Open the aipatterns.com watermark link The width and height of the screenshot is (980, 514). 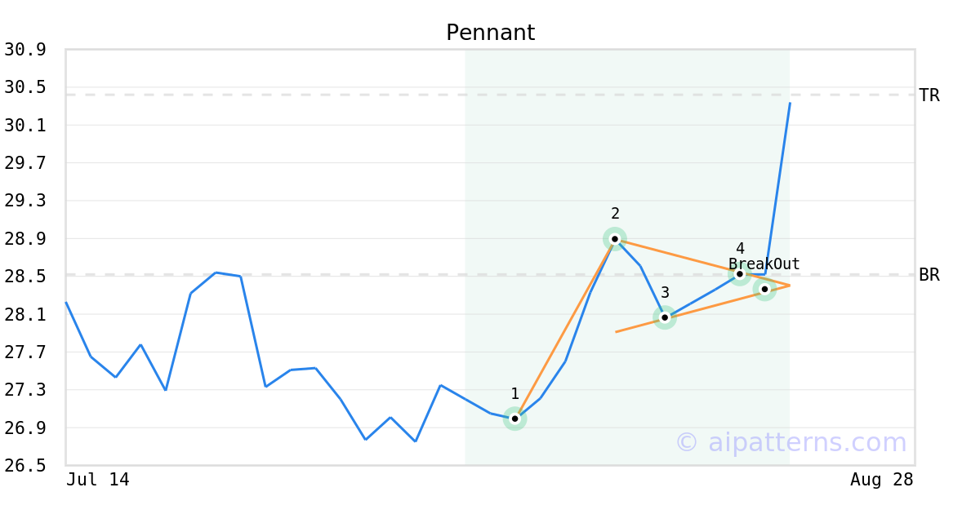click(791, 442)
